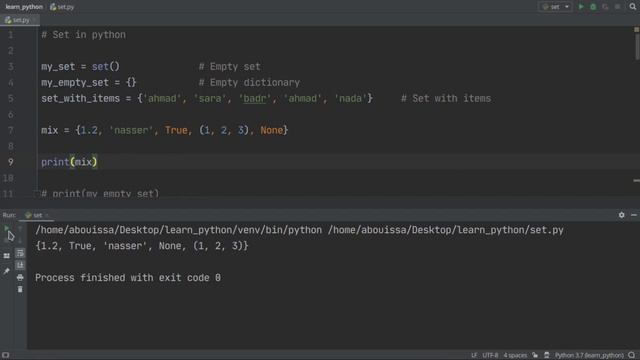Hide the Run panel with minimize dash
Screen dimensions: 640x360
pos(634,215)
